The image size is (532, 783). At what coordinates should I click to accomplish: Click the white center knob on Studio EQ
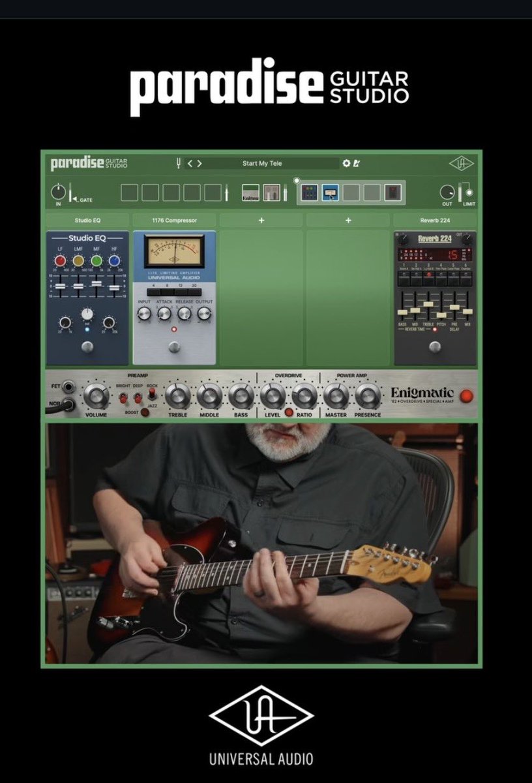click(x=87, y=315)
